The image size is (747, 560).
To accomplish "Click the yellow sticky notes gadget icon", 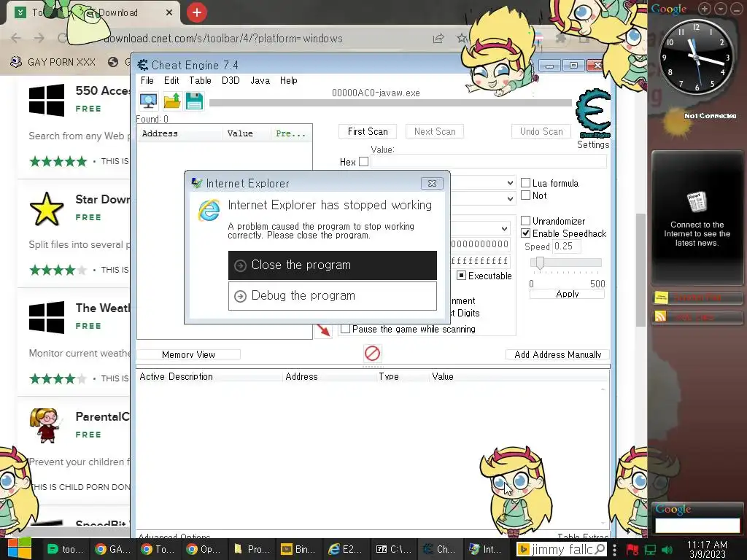I will tap(661, 297).
